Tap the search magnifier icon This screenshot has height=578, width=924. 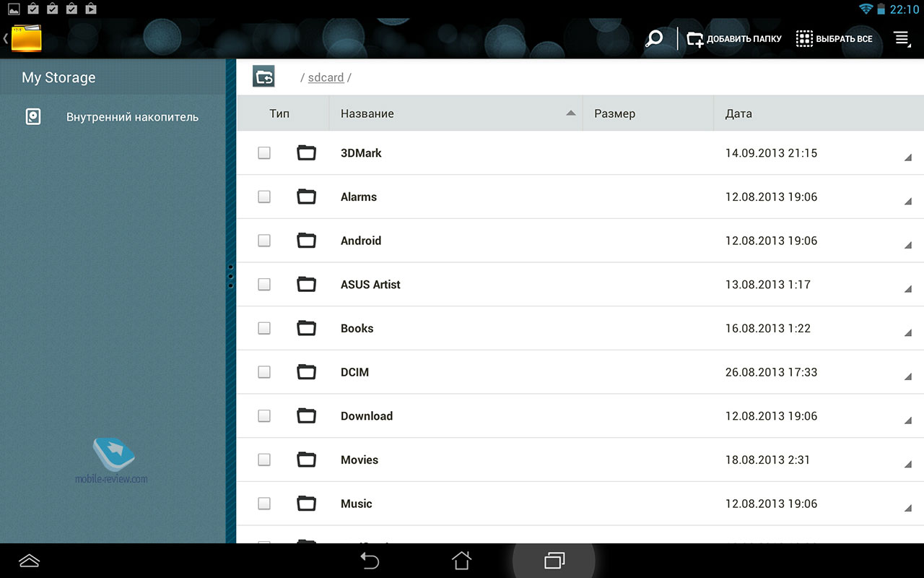click(x=654, y=39)
